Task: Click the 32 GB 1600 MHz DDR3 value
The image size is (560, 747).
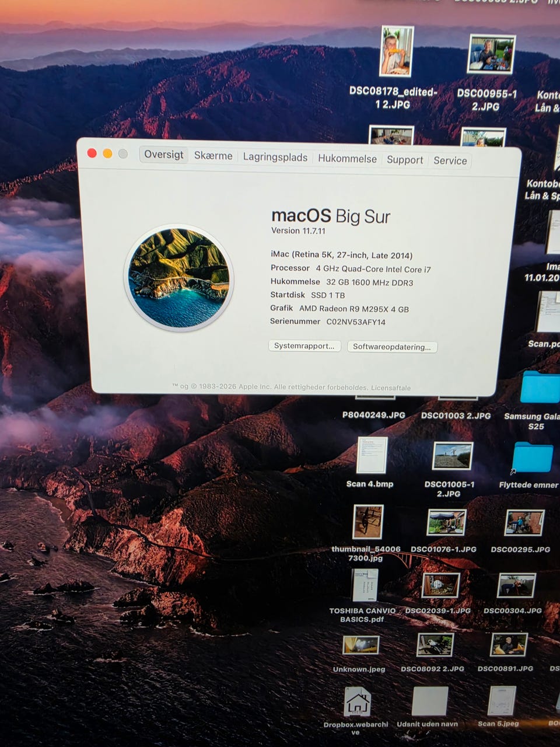Action: click(369, 282)
